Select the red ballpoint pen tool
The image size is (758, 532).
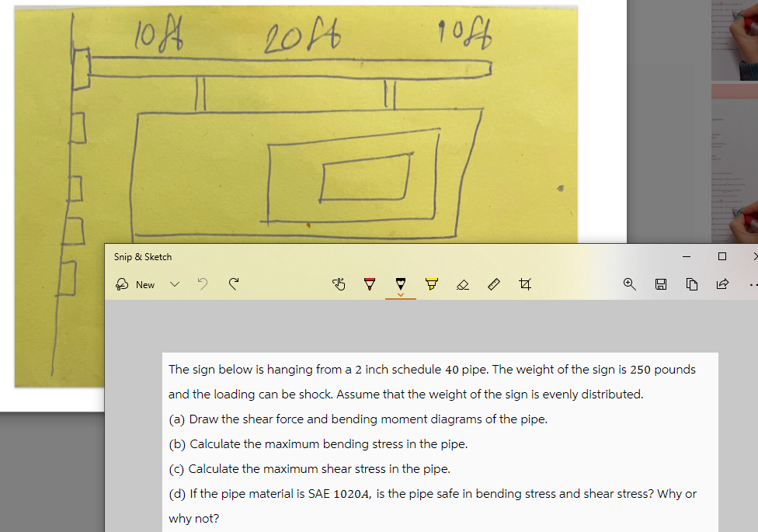coord(369,284)
